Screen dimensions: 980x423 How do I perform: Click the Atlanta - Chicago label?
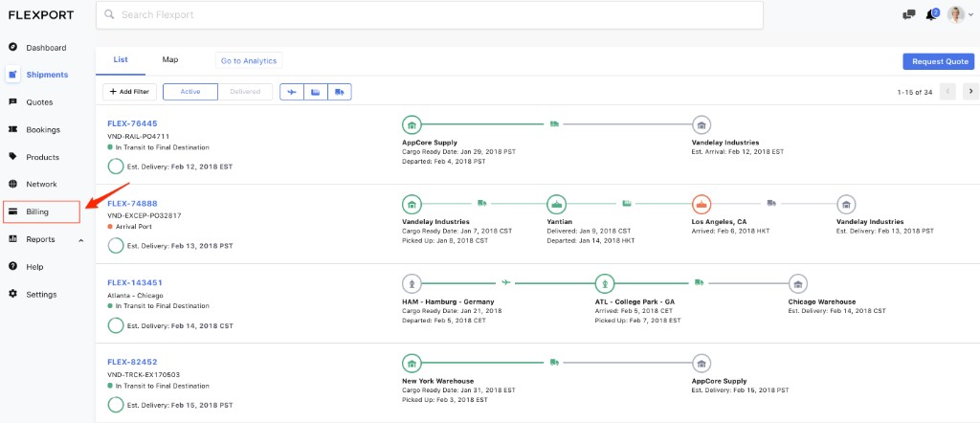click(x=135, y=295)
